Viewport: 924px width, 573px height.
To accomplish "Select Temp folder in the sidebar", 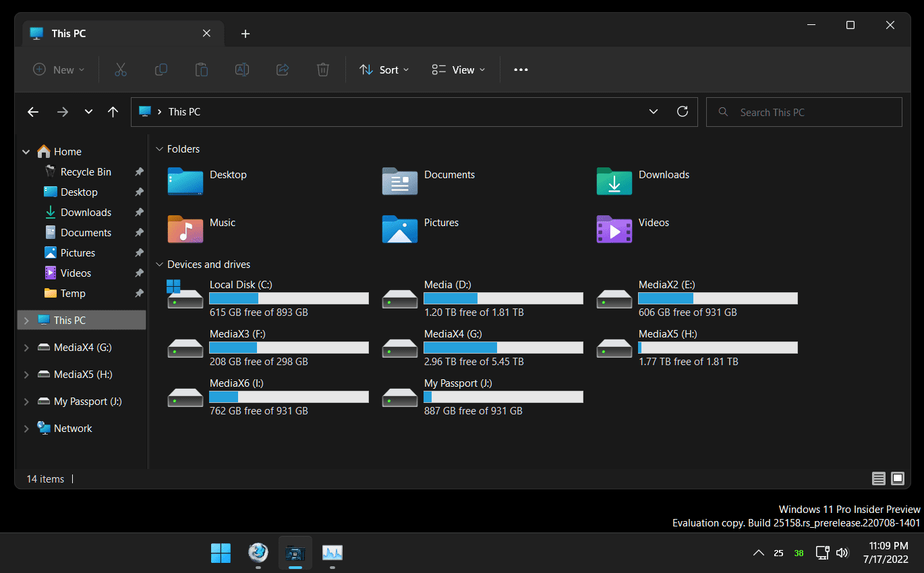I will pos(73,294).
